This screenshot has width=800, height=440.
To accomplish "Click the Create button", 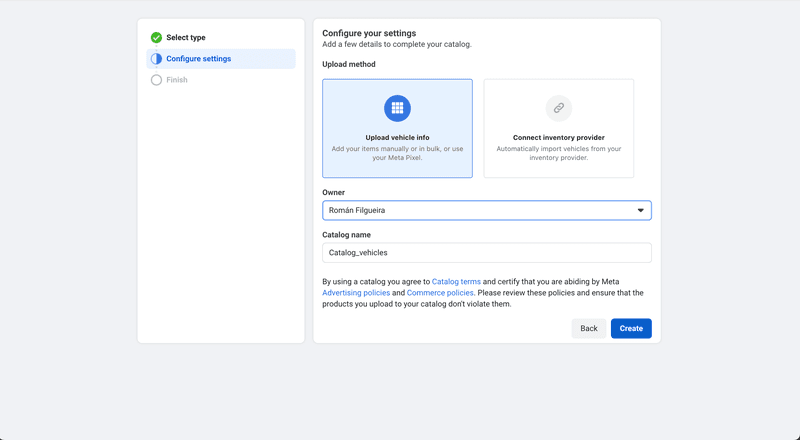I will pyautogui.click(x=631, y=328).
